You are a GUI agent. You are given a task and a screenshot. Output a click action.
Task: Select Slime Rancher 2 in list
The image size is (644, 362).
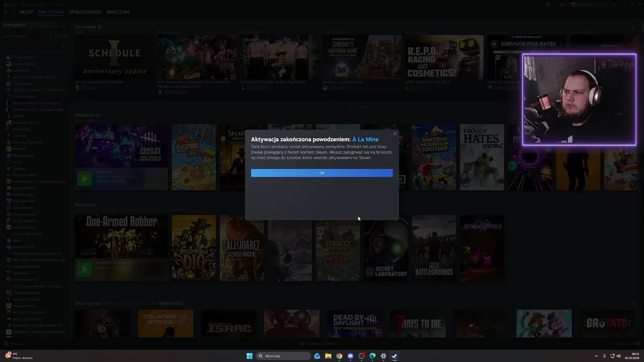pyautogui.click(x=24, y=227)
